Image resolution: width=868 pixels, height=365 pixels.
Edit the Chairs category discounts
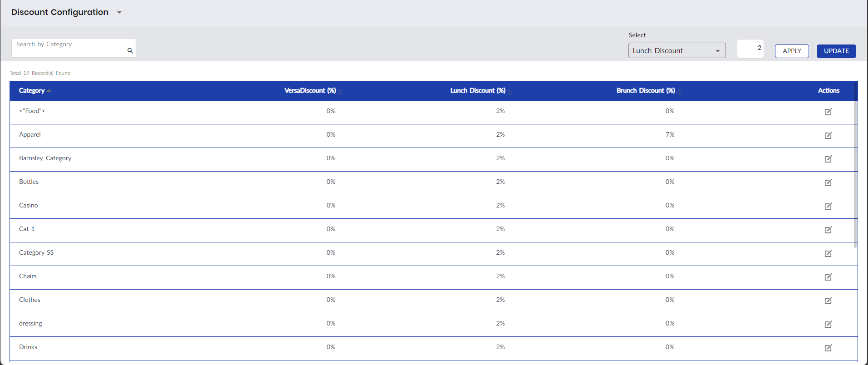(828, 277)
